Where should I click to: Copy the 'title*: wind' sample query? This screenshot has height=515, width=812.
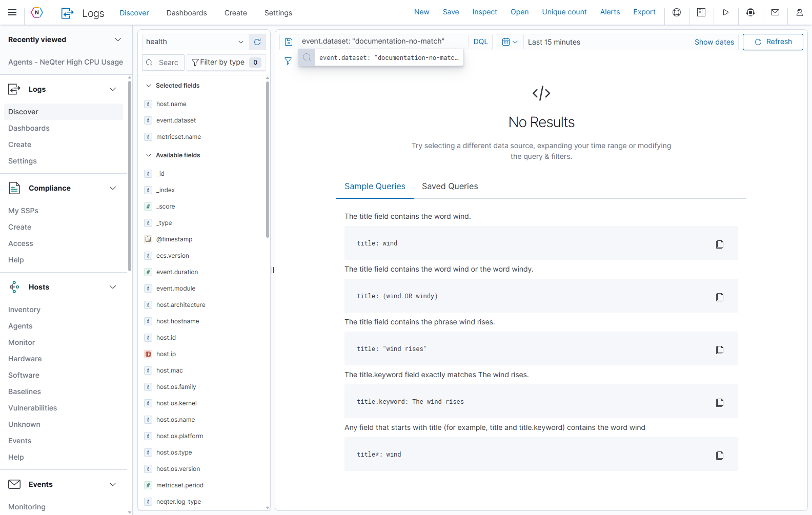click(720, 456)
